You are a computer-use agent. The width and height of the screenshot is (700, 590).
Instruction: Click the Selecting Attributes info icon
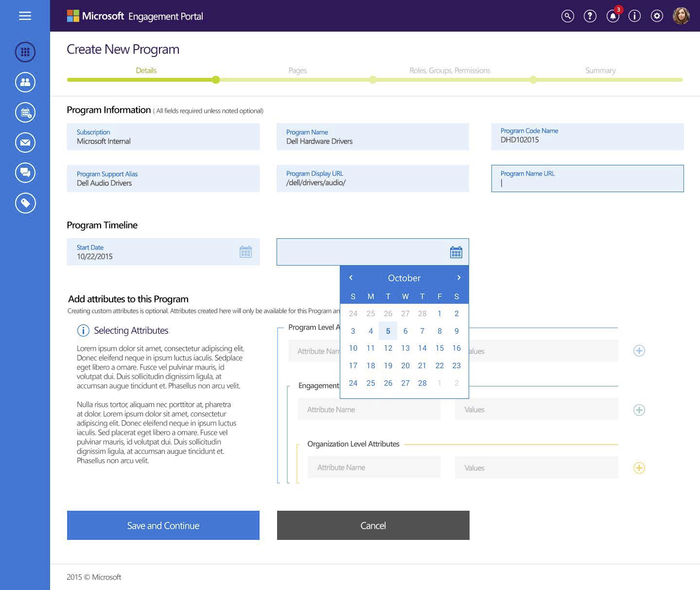83,331
